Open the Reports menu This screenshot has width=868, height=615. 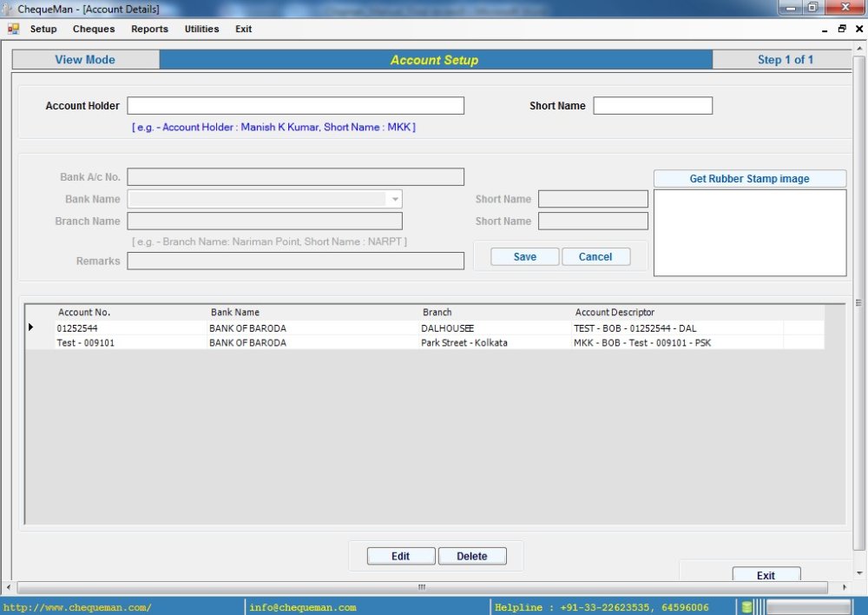coord(149,29)
